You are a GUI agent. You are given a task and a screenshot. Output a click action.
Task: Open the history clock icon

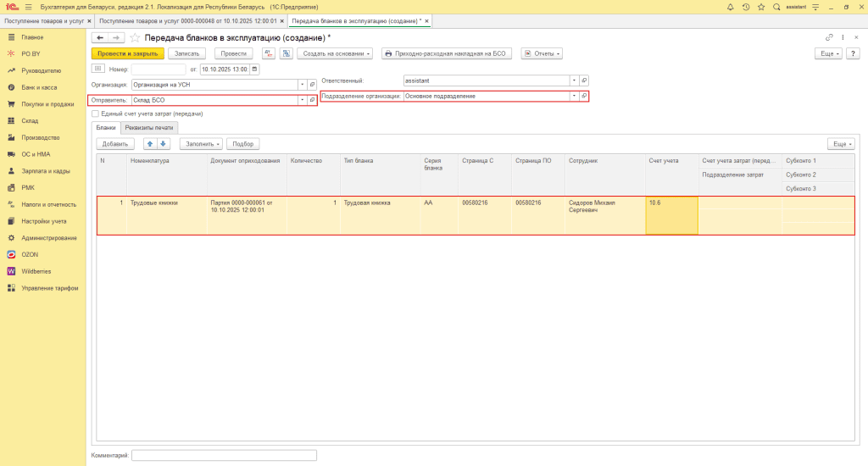point(745,7)
